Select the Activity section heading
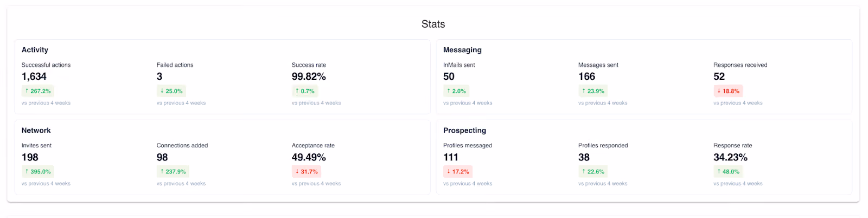The width and height of the screenshot is (868, 218). (35, 50)
